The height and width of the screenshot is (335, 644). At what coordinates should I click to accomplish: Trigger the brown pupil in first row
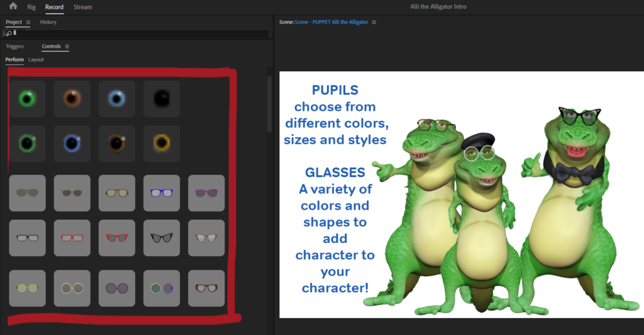coord(72,99)
